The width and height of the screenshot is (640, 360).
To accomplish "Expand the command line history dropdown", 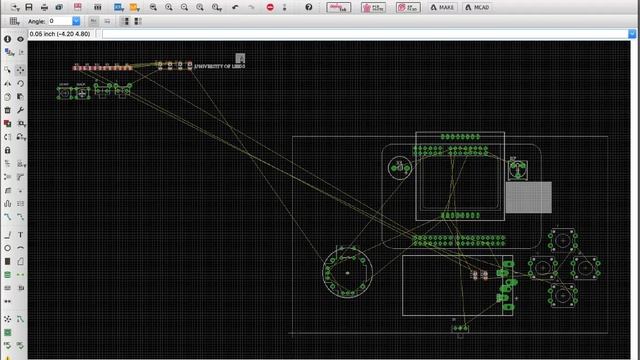I will pos(632,34).
